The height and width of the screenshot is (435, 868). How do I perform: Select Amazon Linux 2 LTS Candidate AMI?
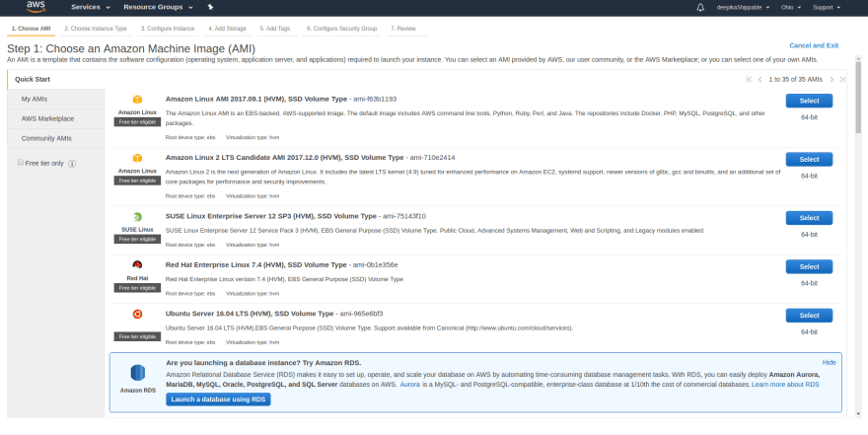pos(809,160)
